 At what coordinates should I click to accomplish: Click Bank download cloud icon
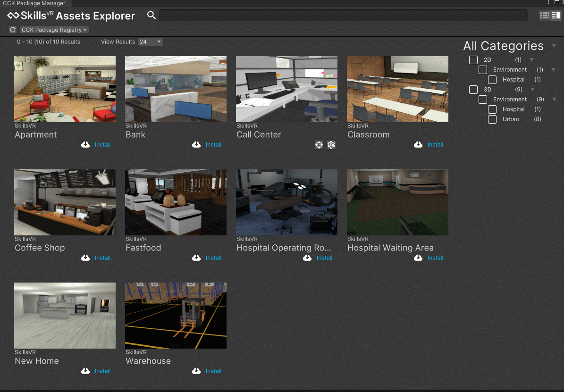[196, 144]
